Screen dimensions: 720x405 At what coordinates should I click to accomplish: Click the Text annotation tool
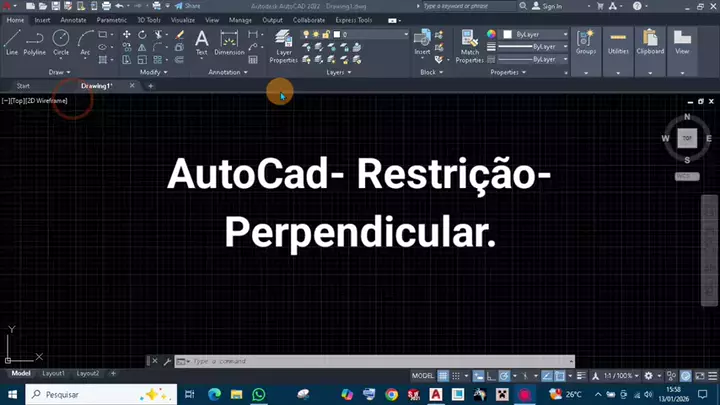click(201, 41)
